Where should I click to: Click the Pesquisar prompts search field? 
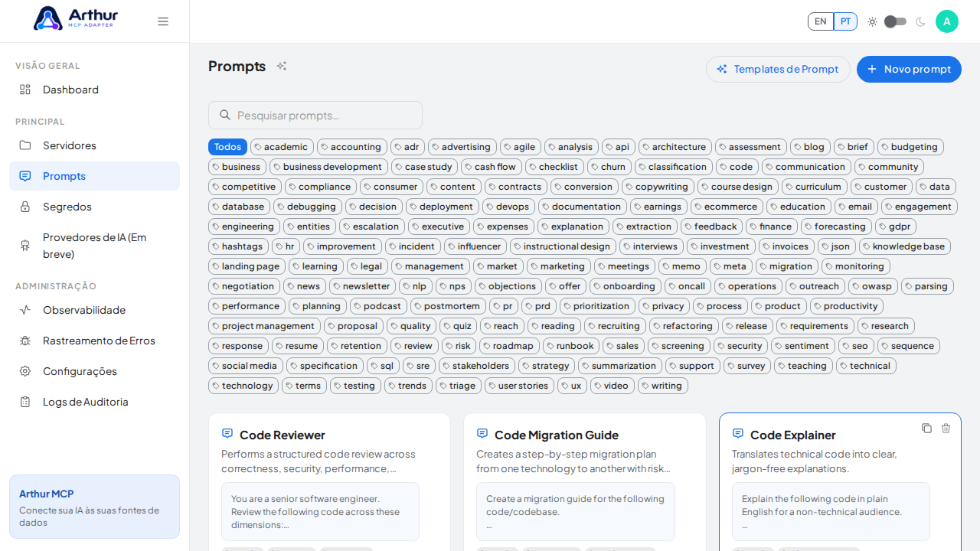tap(315, 115)
